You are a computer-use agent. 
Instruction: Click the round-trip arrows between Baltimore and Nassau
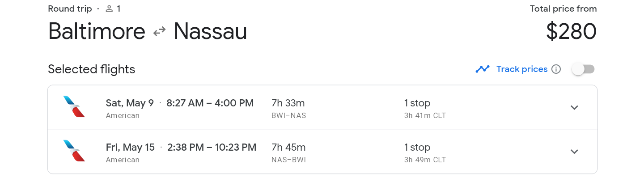(x=159, y=31)
